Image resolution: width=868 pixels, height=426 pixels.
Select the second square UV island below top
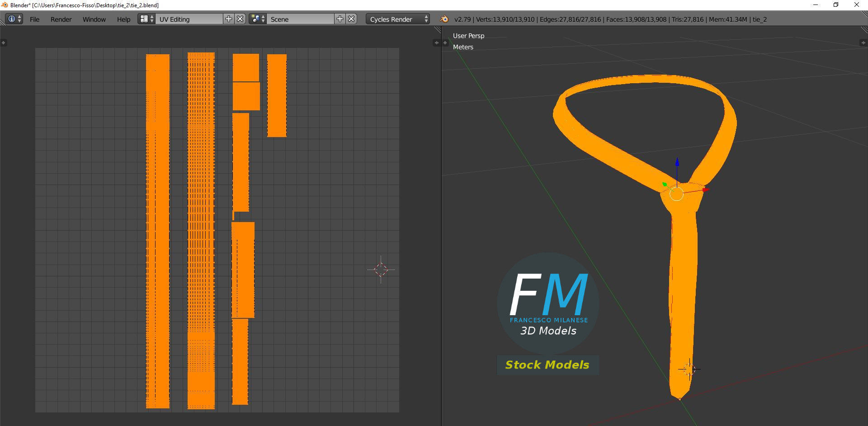pyautogui.click(x=246, y=96)
